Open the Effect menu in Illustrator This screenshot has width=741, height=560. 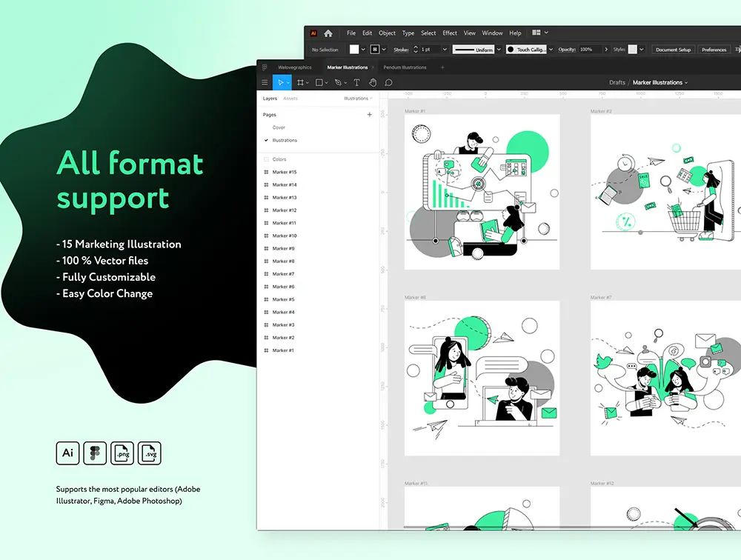450,33
